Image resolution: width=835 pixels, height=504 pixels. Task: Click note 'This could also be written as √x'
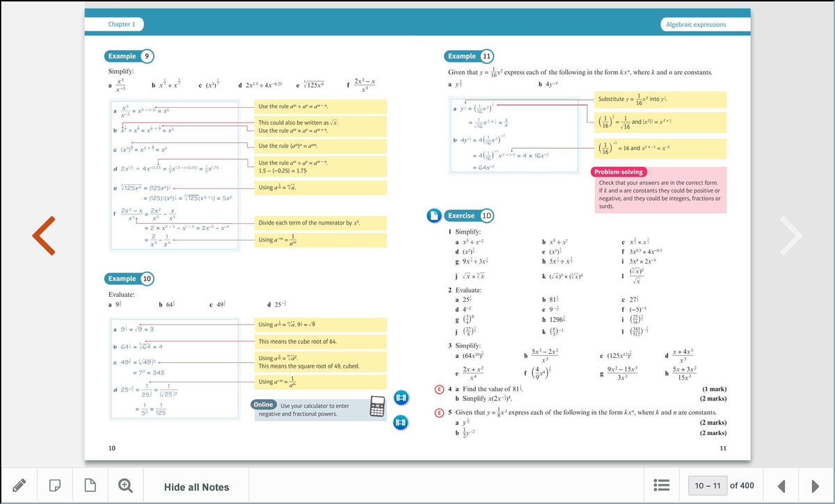coord(298,122)
